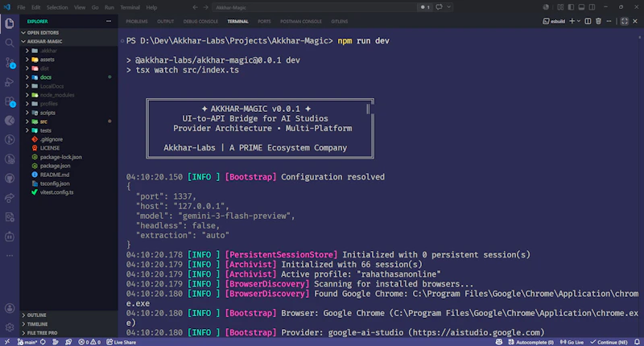Image resolution: width=644 pixels, height=346 pixels.
Task: Open the Manage gear icon
Action: pyautogui.click(x=10, y=327)
